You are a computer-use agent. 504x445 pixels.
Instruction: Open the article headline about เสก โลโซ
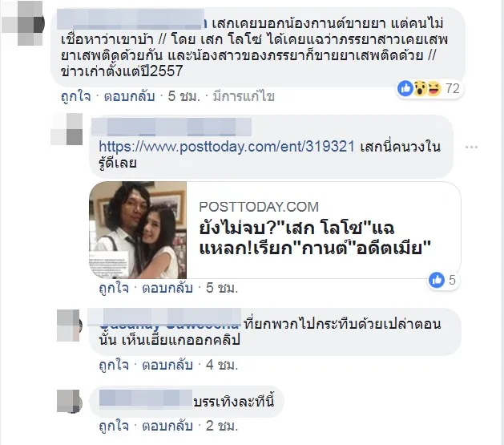click(314, 238)
